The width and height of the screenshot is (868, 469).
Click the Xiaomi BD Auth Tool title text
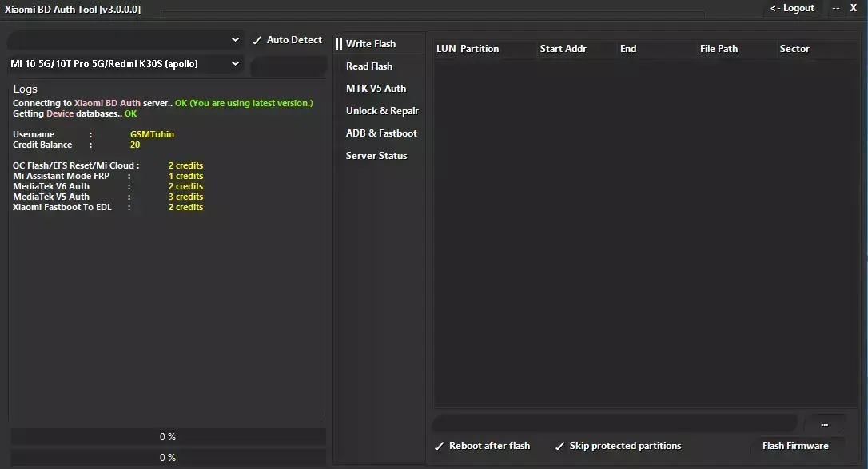[73, 10]
